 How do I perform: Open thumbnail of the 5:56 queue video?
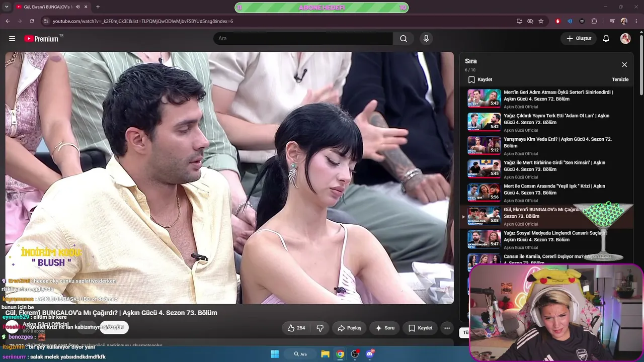click(484, 192)
